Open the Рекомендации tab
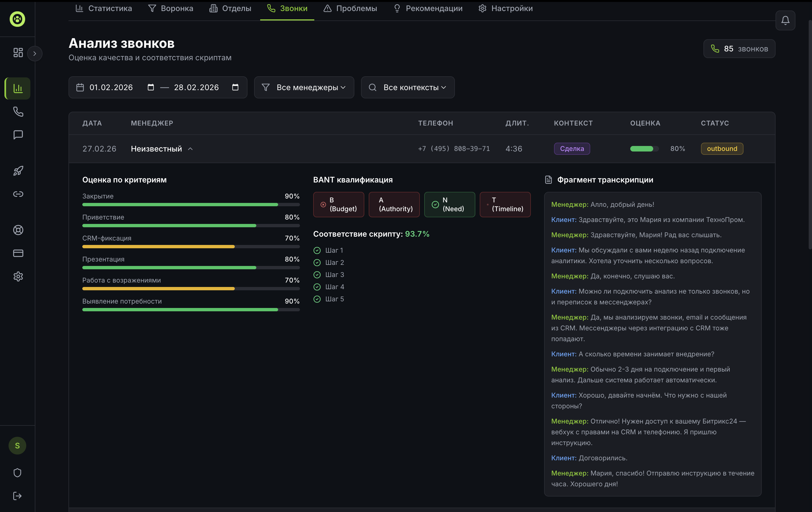This screenshot has width=812, height=512. click(428, 9)
